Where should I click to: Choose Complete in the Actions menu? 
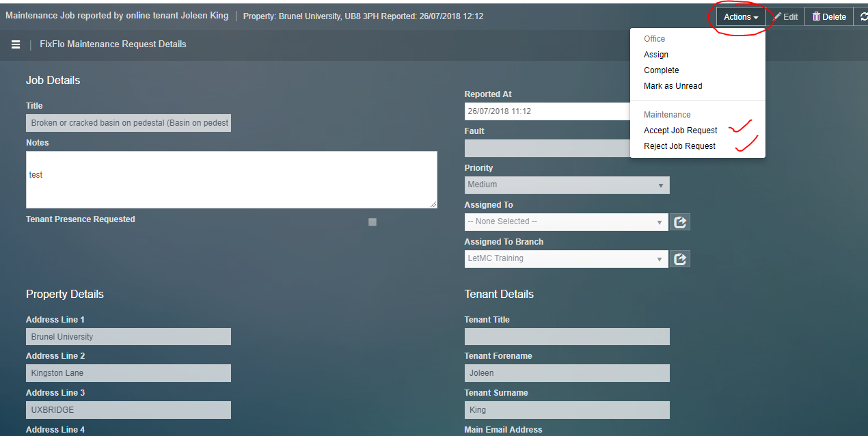pos(662,70)
